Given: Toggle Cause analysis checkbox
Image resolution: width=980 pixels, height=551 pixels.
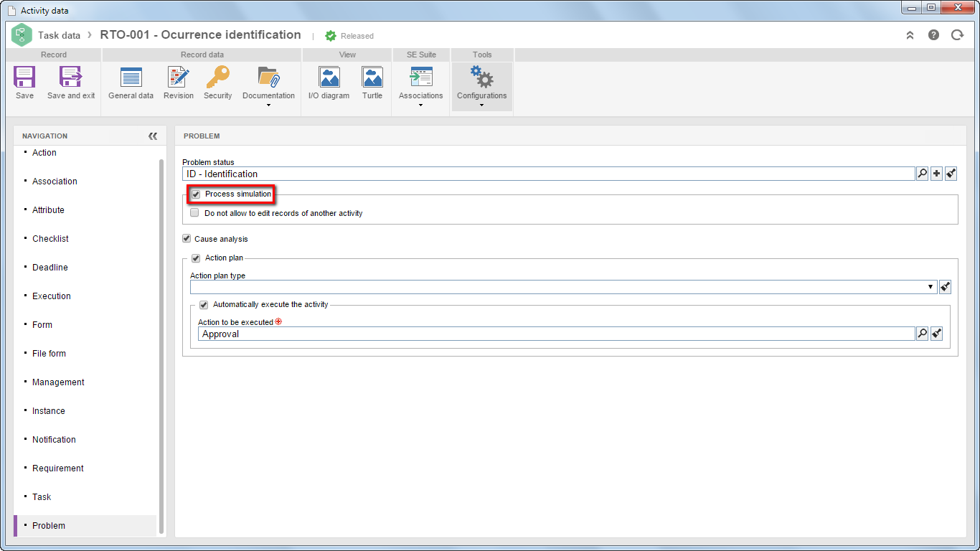Looking at the screenshot, I should pos(187,239).
